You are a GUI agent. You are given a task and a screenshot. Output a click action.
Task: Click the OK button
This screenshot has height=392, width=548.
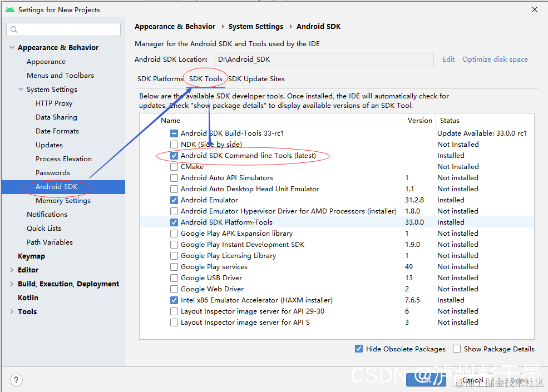[x=426, y=380]
